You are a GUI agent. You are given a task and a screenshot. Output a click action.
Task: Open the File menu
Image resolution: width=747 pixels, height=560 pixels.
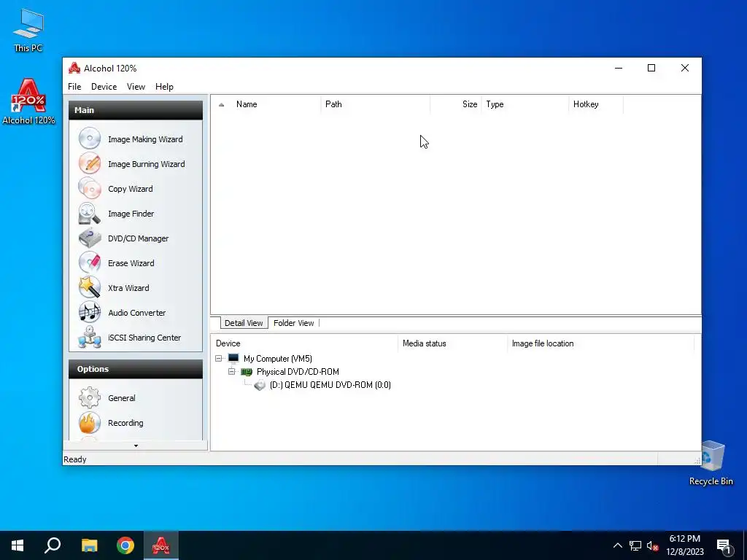[74, 87]
